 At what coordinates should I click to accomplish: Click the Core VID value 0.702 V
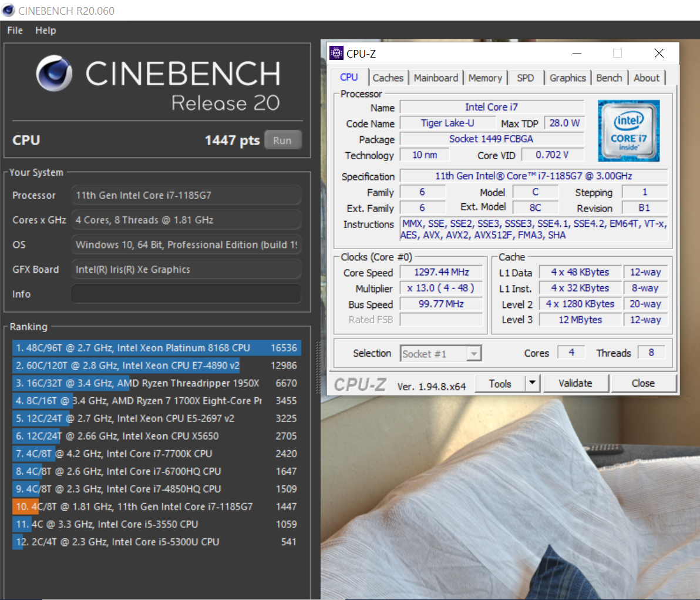[552, 155]
